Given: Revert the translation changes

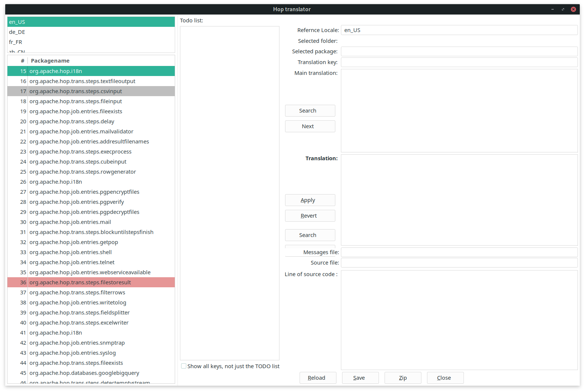Looking at the screenshot, I should (x=310, y=216).
